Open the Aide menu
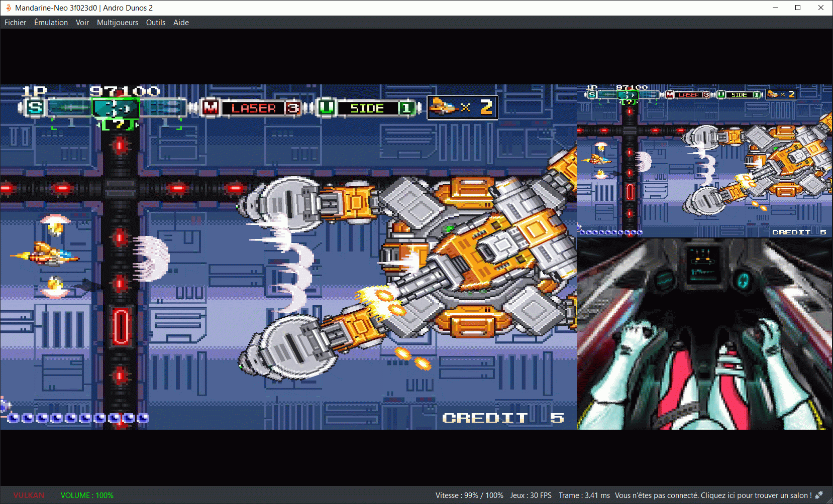 click(181, 23)
